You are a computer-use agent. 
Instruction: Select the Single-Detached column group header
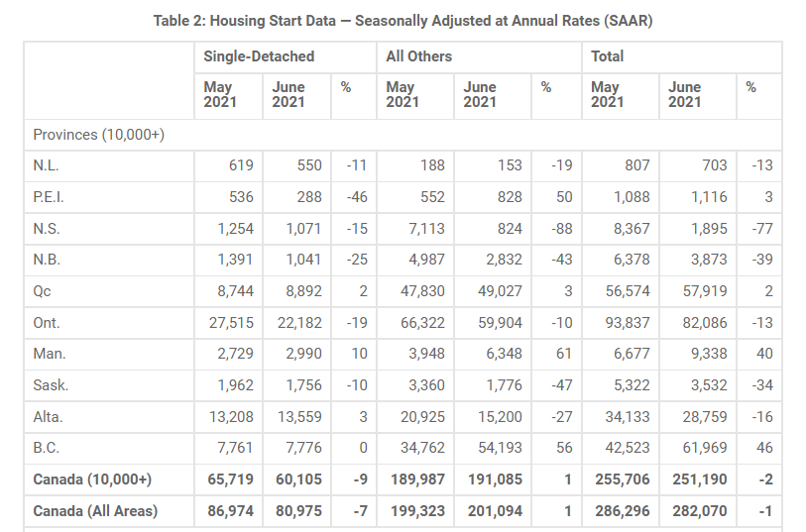coord(259,56)
